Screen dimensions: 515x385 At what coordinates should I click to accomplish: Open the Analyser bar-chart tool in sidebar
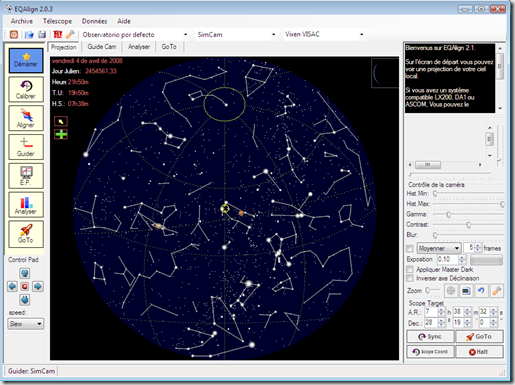[26, 204]
